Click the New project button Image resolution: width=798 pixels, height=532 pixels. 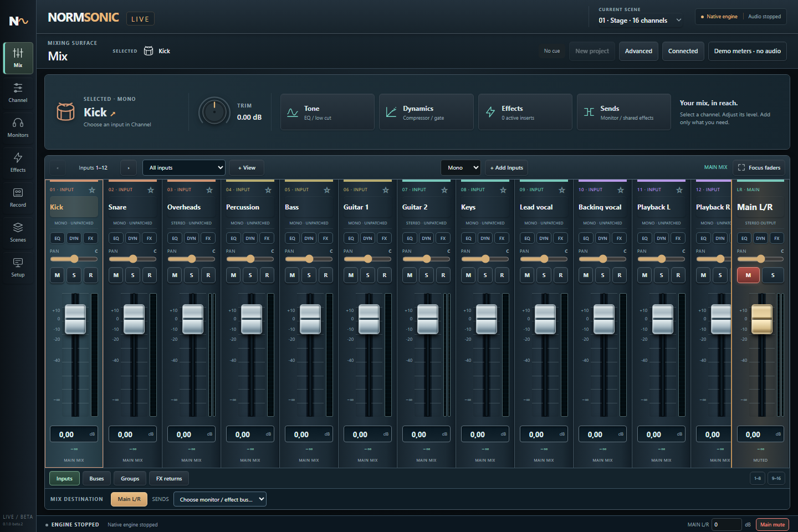tap(592, 51)
